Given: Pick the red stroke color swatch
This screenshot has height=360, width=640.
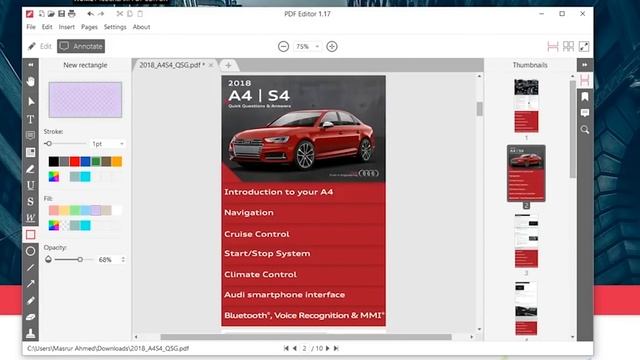Looking at the screenshot, I should click(x=75, y=161).
